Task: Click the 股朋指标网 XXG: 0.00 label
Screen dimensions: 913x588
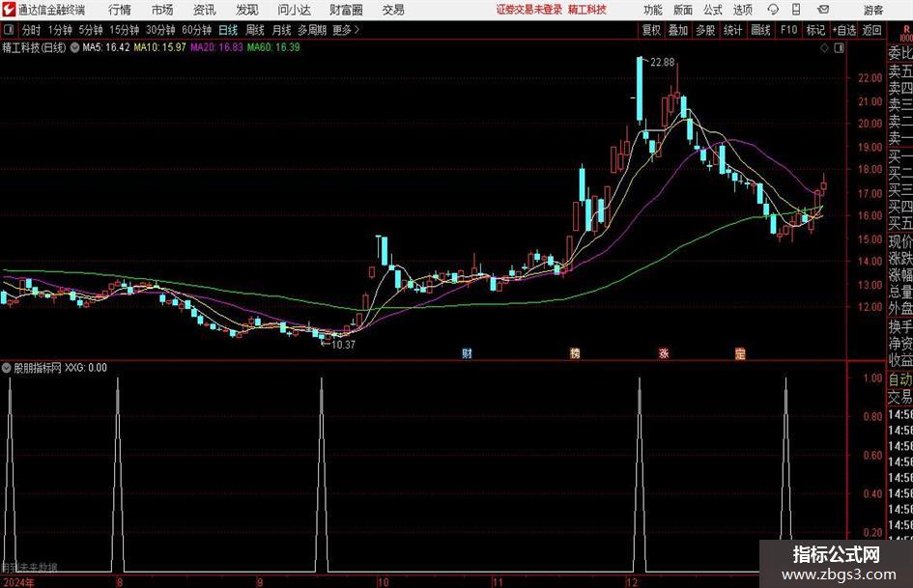Action: 61,367
